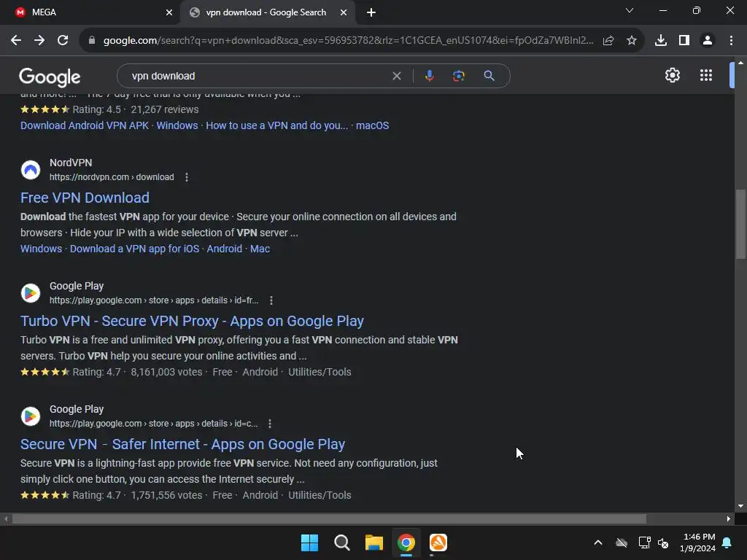Click the Google Play favicon for Turbo VPN

coord(31,293)
